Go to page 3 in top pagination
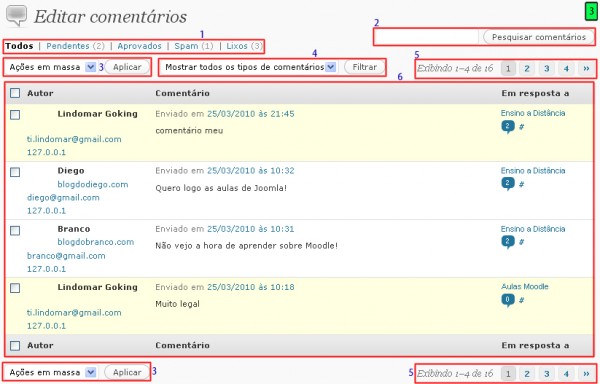This screenshot has height=384, width=600. [x=547, y=68]
